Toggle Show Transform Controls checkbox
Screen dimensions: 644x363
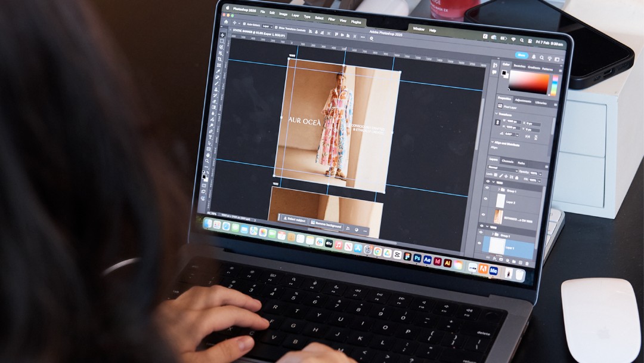pos(276,27)
